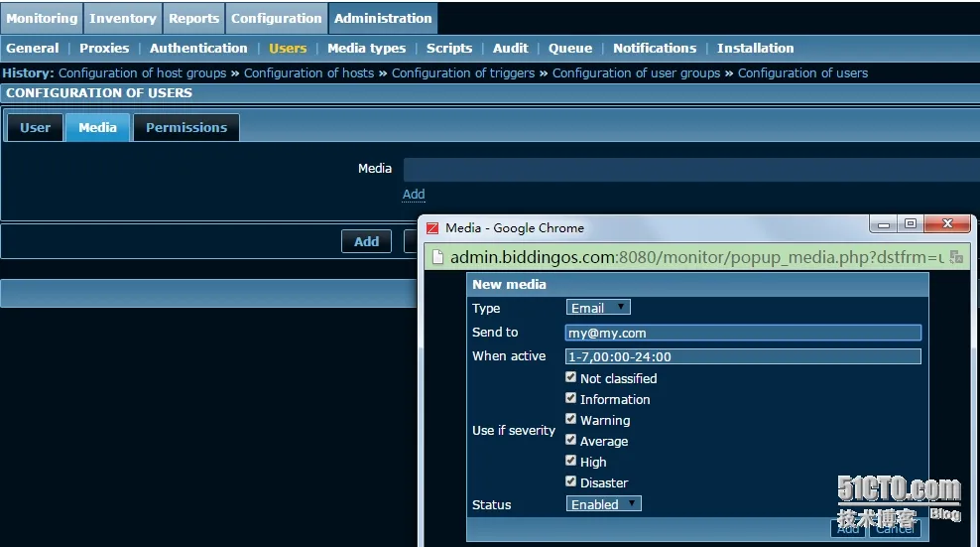Open the Installation section
980x547 pixels.
(755, 49)
